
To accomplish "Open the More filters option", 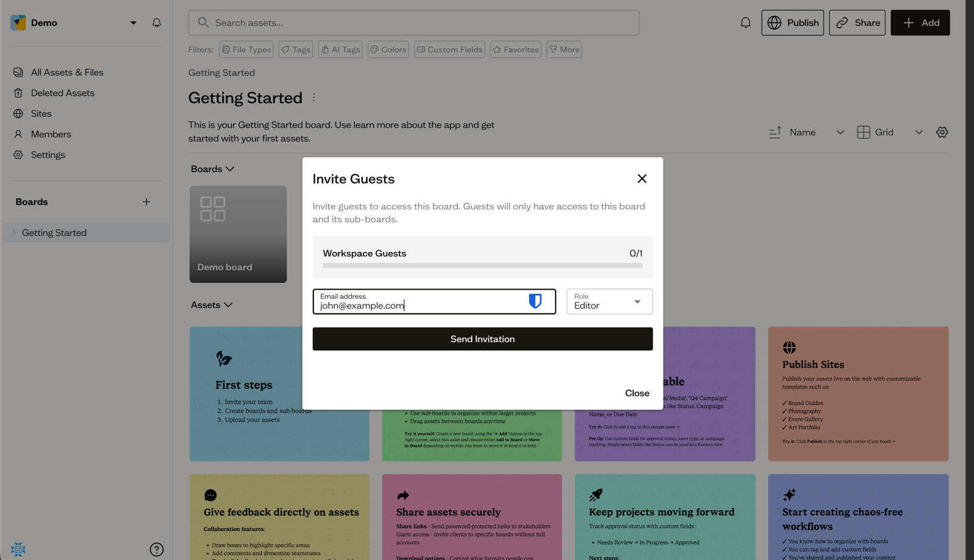I will pyautogui.click(x=564, y=49).
